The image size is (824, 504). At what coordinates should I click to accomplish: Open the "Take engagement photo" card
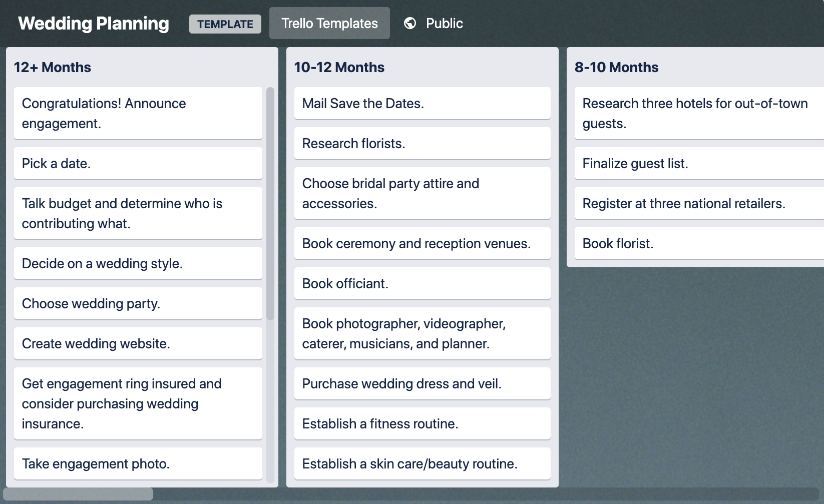pos(138,463)
